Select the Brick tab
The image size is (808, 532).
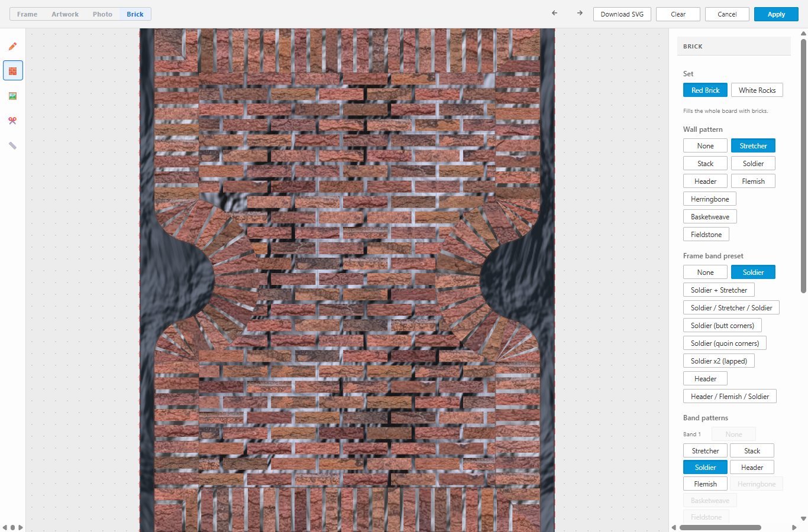(x=135, y=14)
